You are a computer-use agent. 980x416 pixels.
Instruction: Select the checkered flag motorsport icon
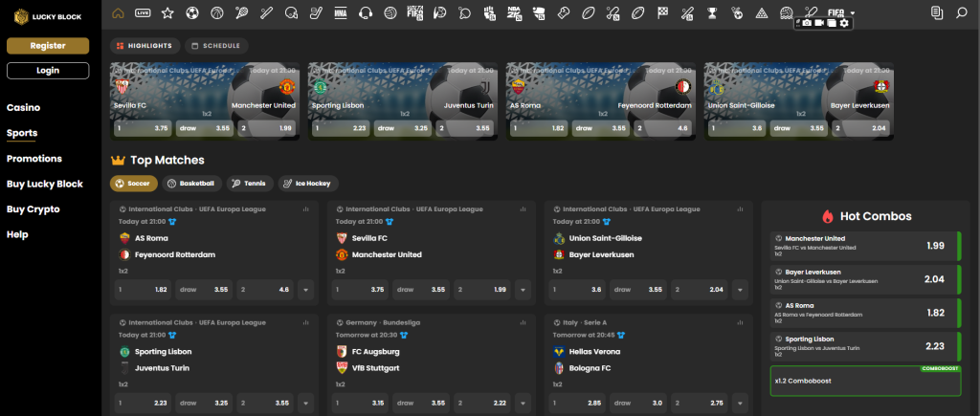pyautogui.click(x=662, y=12)
